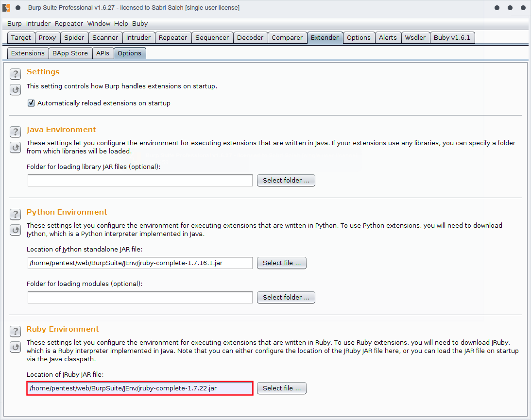This screenshot has width=531, height=420.
Task: Open the Buby menu
Action: click(x=140, y=23)
